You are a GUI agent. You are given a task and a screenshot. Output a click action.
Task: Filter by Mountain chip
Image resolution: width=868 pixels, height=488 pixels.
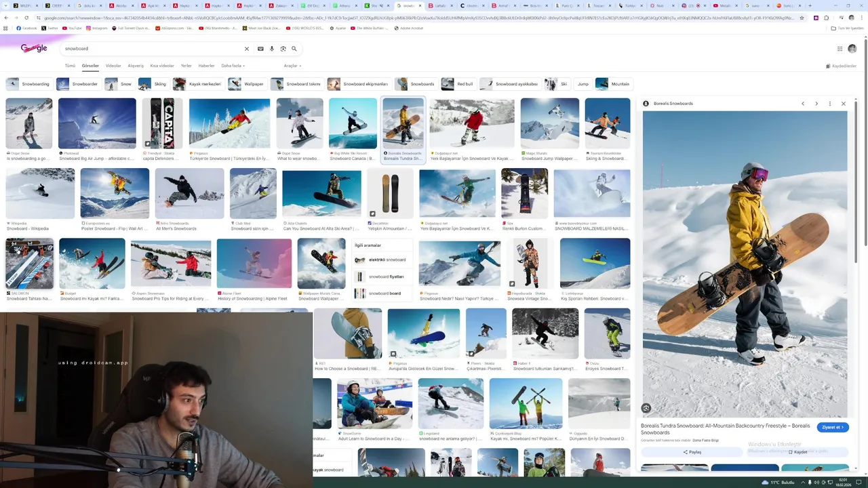(x=613, y=84)
